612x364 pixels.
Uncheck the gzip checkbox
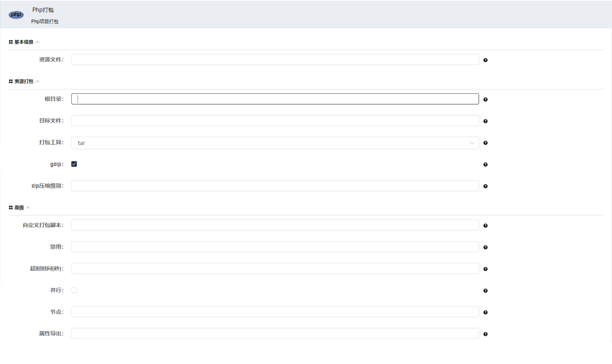74,164
